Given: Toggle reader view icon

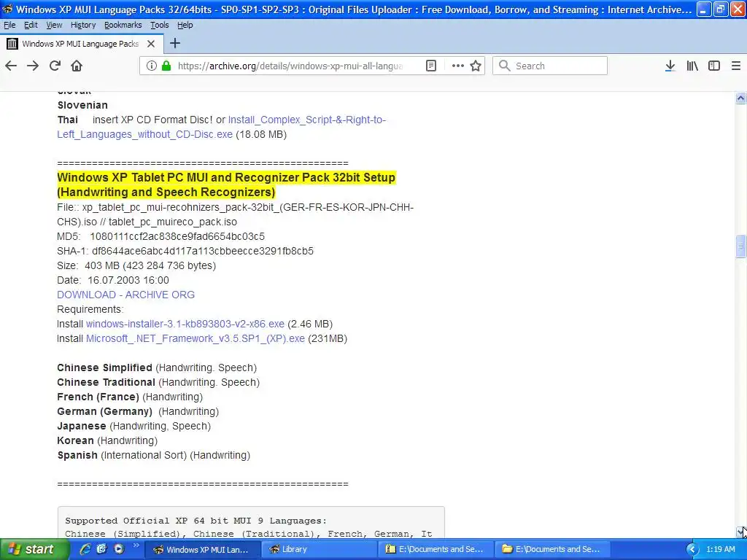Looking at the screenshot, I should pos(431,66).
